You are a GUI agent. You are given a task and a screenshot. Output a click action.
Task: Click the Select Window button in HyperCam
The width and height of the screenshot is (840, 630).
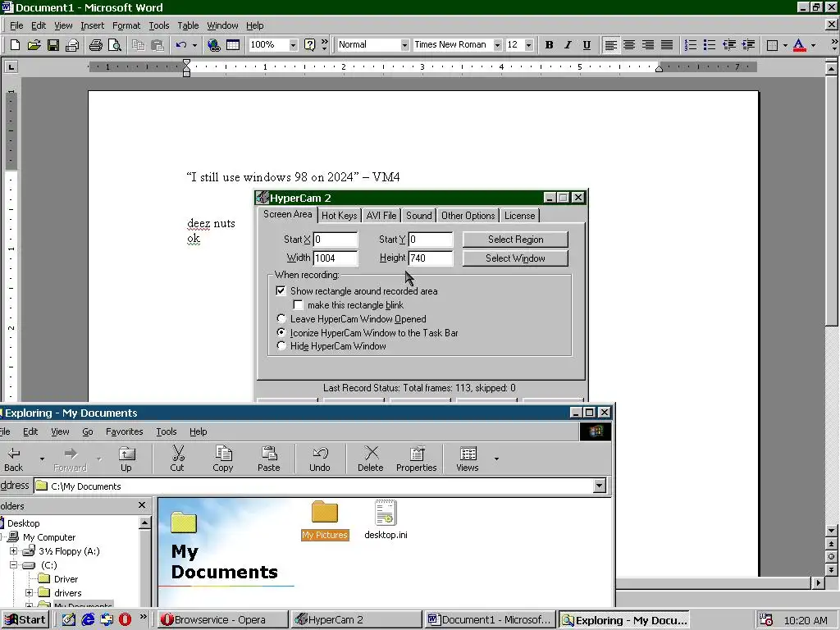(x=515, y=258)
